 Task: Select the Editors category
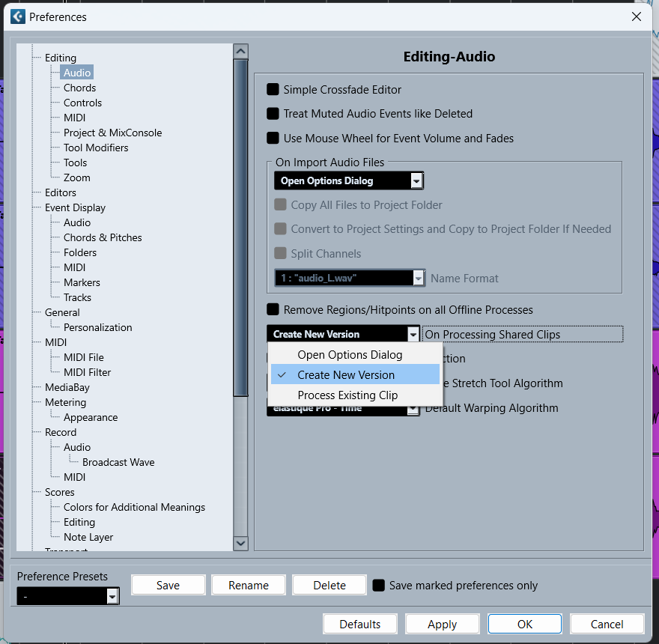[61, 192]
